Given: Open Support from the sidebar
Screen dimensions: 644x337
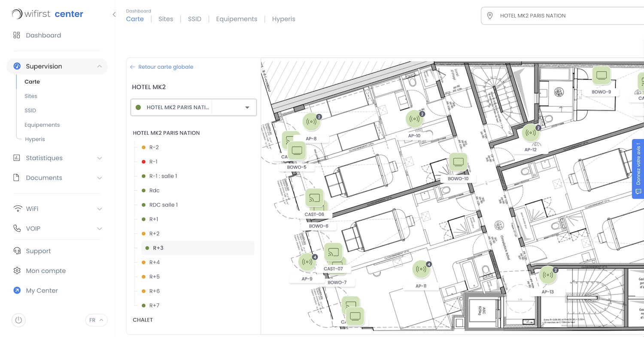Looking at the screenshot, I should [38, 251].
